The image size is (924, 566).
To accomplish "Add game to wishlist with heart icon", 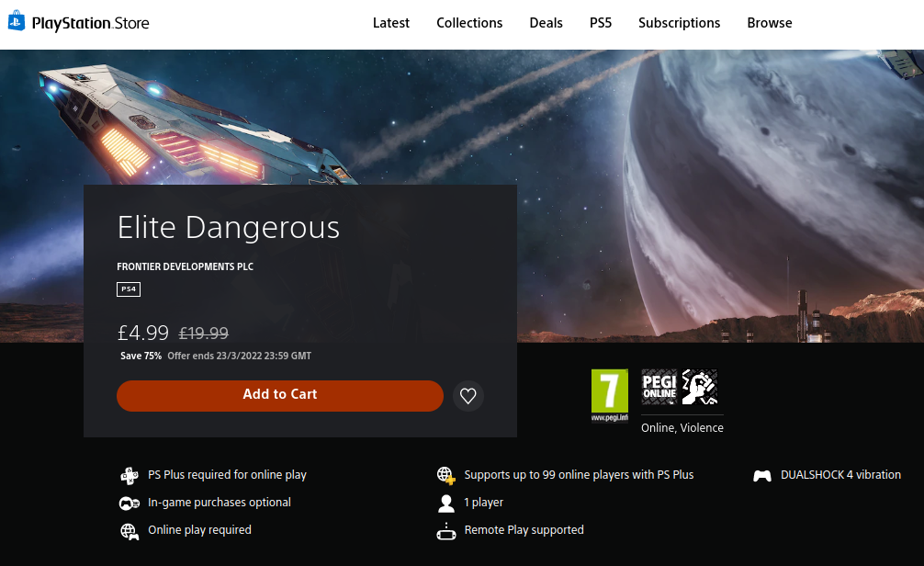I will point(468,396).
